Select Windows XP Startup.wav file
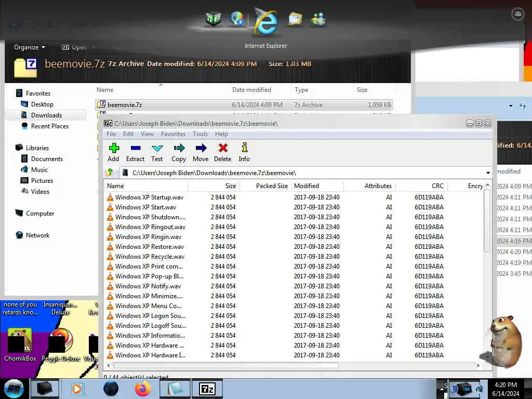This screenshot has width=532, height=399. (149, 197)
